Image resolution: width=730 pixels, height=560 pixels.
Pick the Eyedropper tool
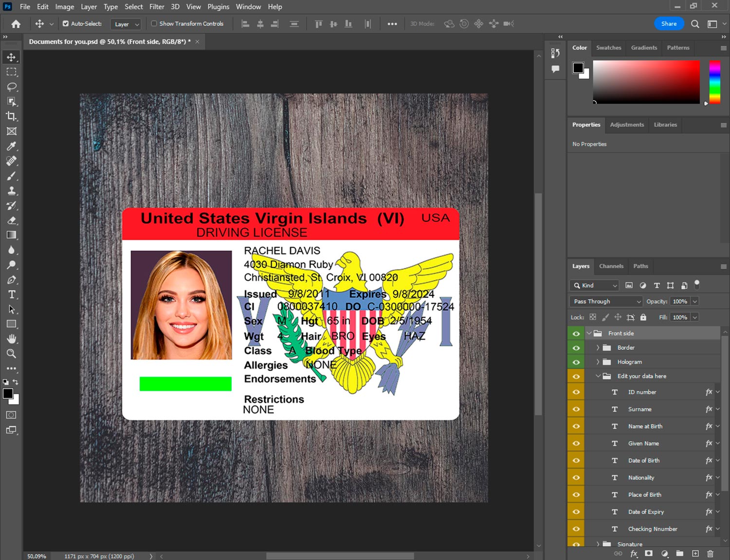[x=12, y=146]
